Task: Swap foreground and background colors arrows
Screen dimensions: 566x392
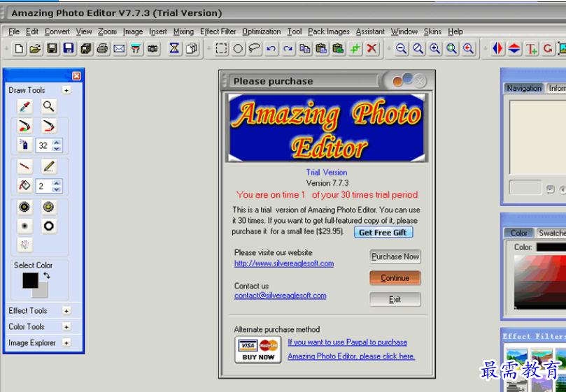Action: (x=47, y=275)
